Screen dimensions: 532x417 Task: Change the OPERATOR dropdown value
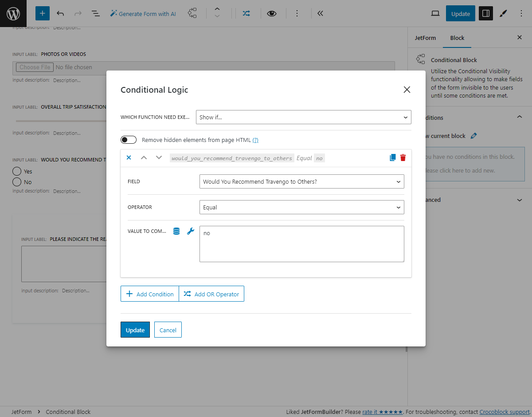[x=301, y=207]
